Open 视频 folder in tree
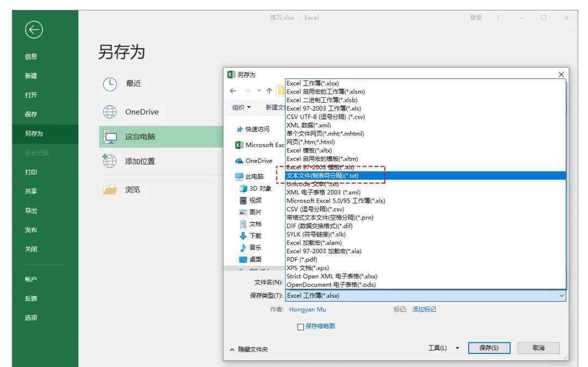This screenshot has height=367, width=588. 250,200
